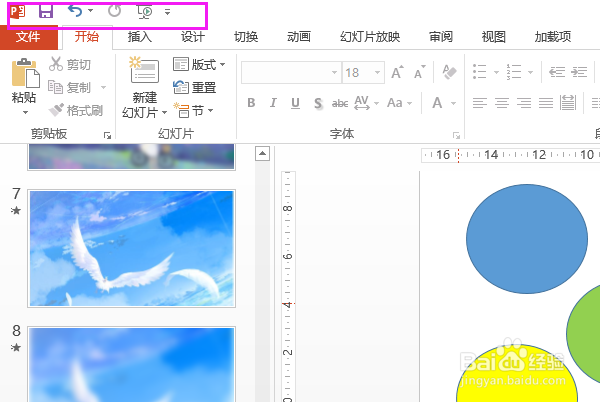The height and width of the screenshot is (402, 600).
Task: Open the Undo history dropdown arrow
Action: point(90,10)
